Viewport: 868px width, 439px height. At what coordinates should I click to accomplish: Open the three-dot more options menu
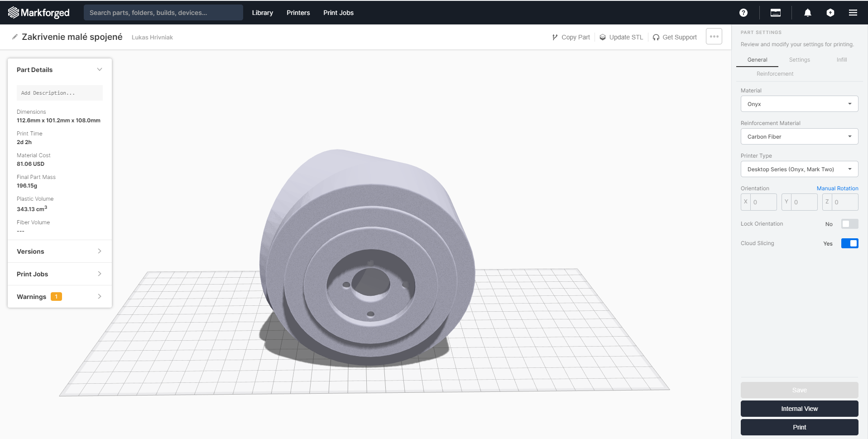point(714,37)
